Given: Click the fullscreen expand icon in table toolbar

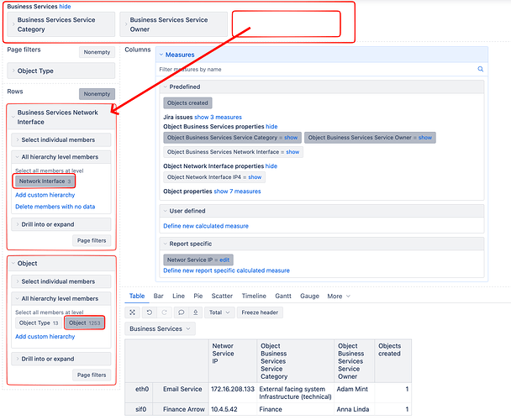Looking at the screenshot, I should (x=132, y=312).
